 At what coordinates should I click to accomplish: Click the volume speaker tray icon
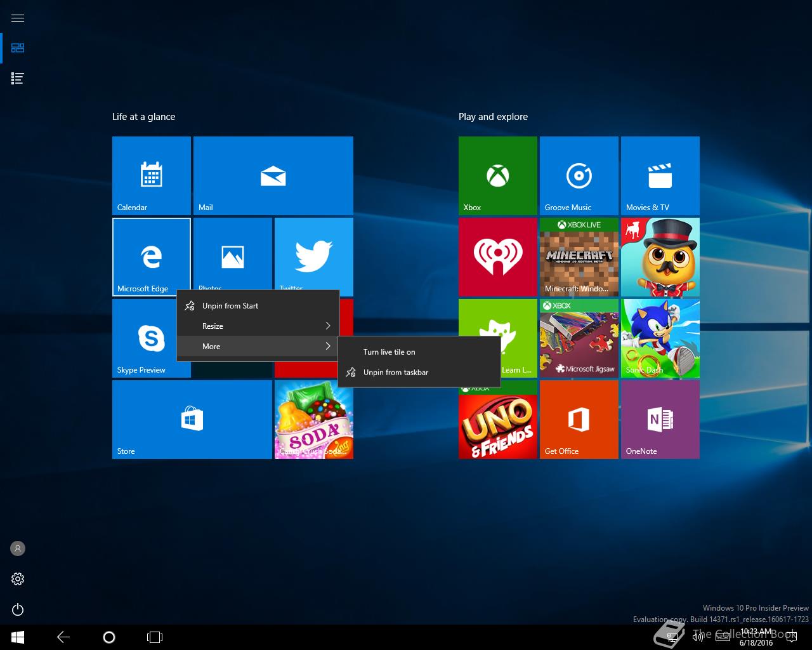[698, 637]
